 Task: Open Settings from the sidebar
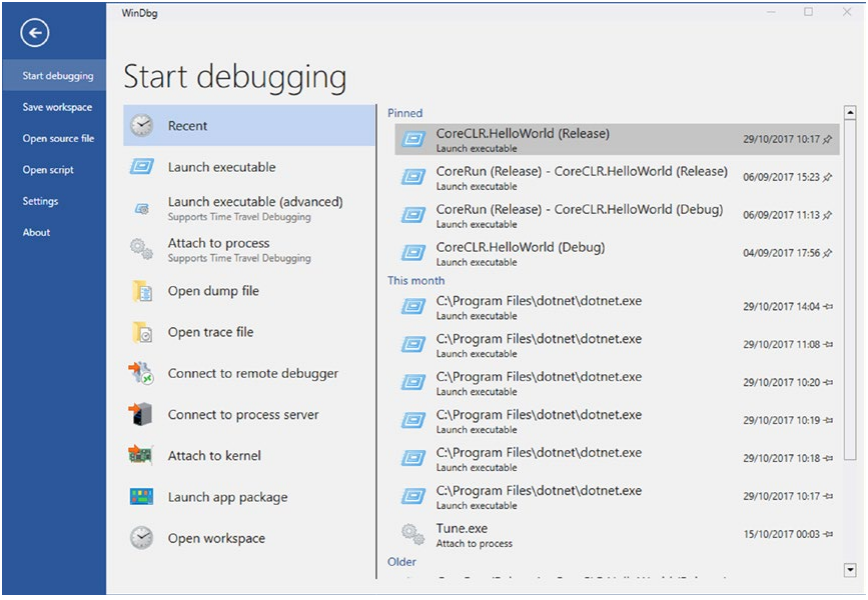pos(54,201)
